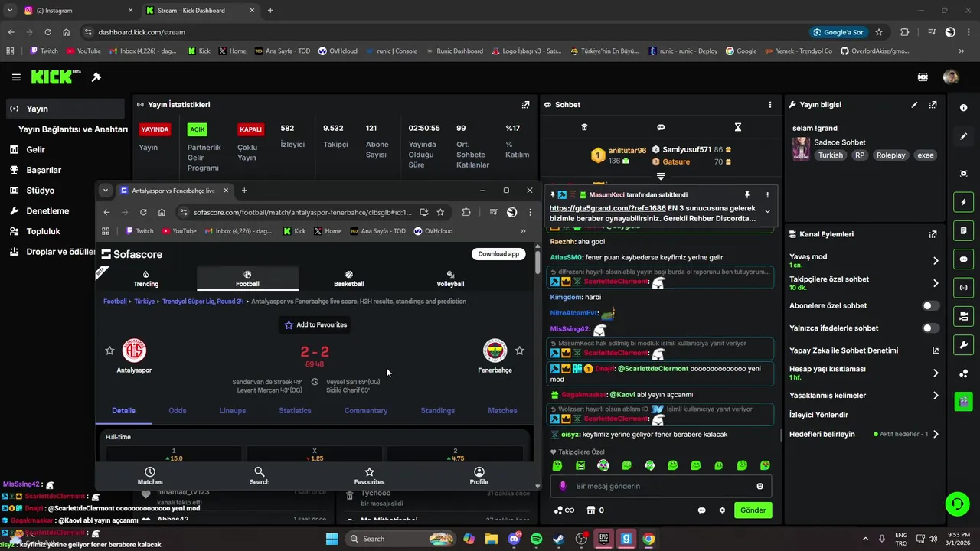Click Add to Favourites button
This screenshot has width=980, height=551.
click(x=315, y=325)
